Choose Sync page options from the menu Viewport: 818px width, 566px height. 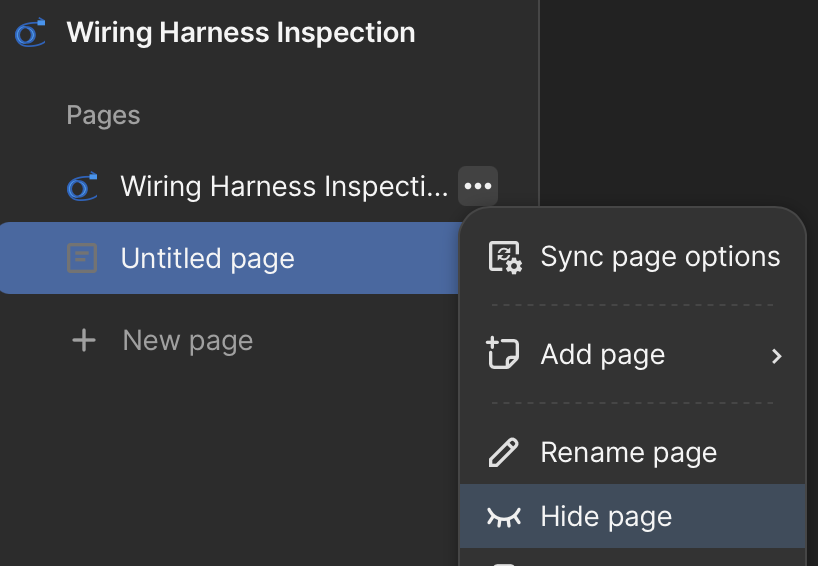coord(660,257)
